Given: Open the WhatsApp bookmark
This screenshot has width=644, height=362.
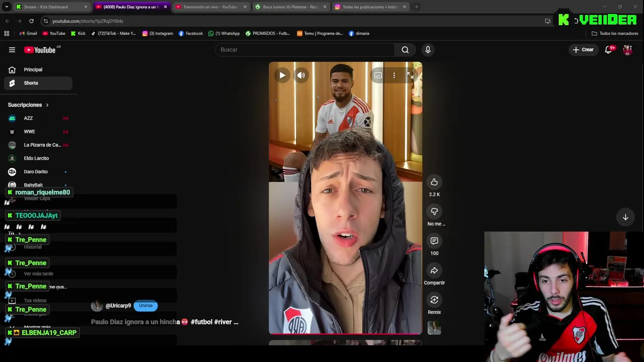Looking at the screenshot, I should 224,34.
